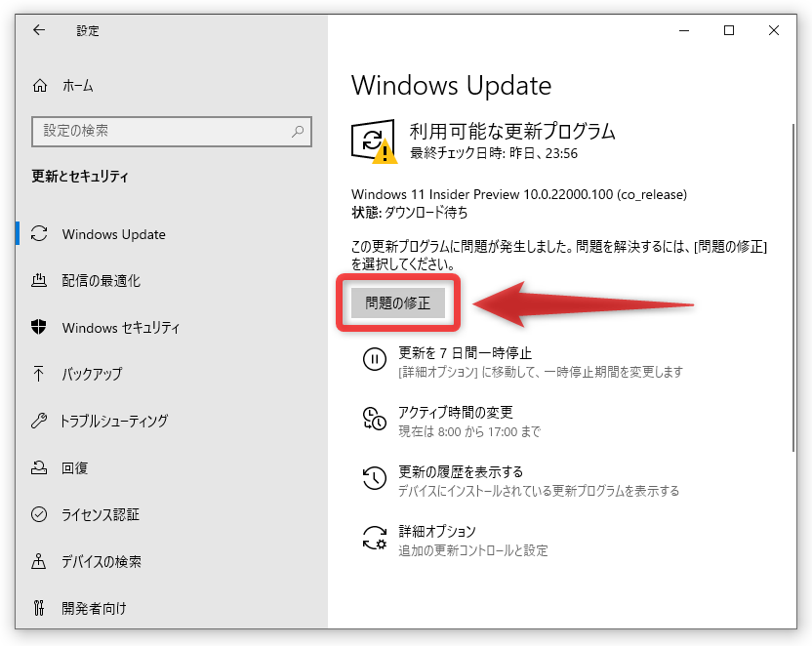Click the gear-sync icon for 詳細オプション
Viewport: 812px width, 646px height.
(375, 538)
